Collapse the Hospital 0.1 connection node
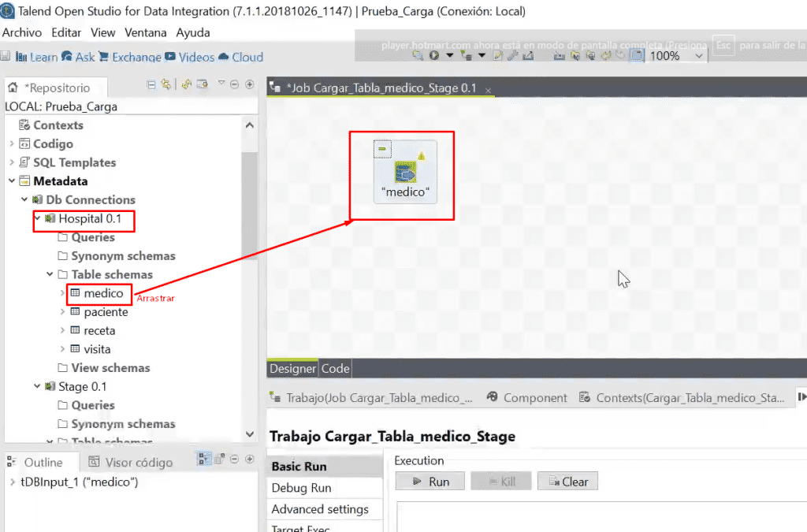This screenshot has height=532, width=807. (x=37, y=218)
